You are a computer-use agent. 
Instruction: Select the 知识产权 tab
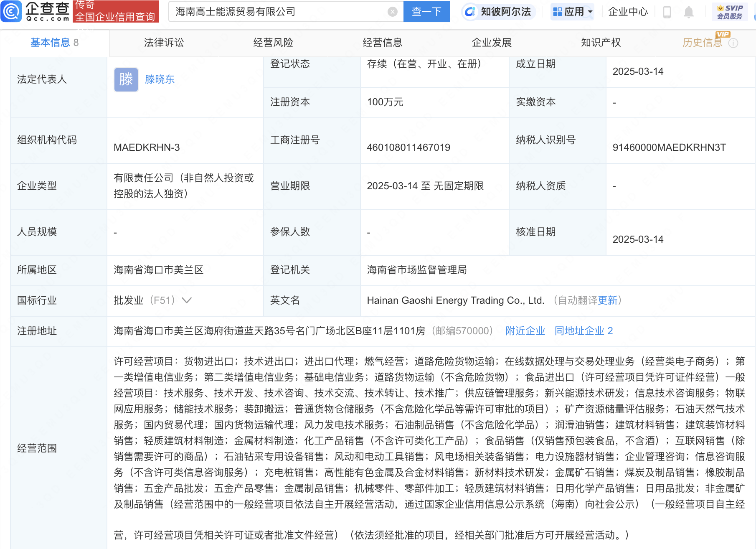[x=601, y=43]
